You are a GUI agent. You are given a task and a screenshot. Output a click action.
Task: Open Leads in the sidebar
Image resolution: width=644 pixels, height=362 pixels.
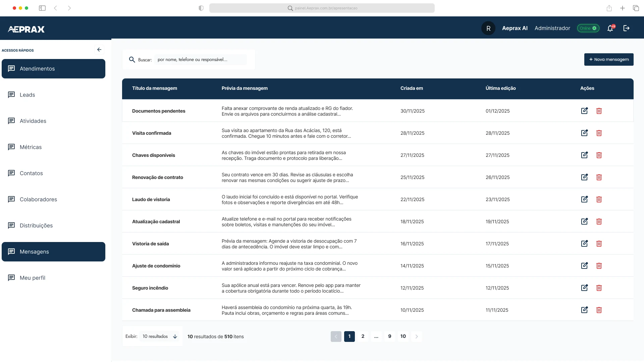pyautogui.click(x=53, y=95)
